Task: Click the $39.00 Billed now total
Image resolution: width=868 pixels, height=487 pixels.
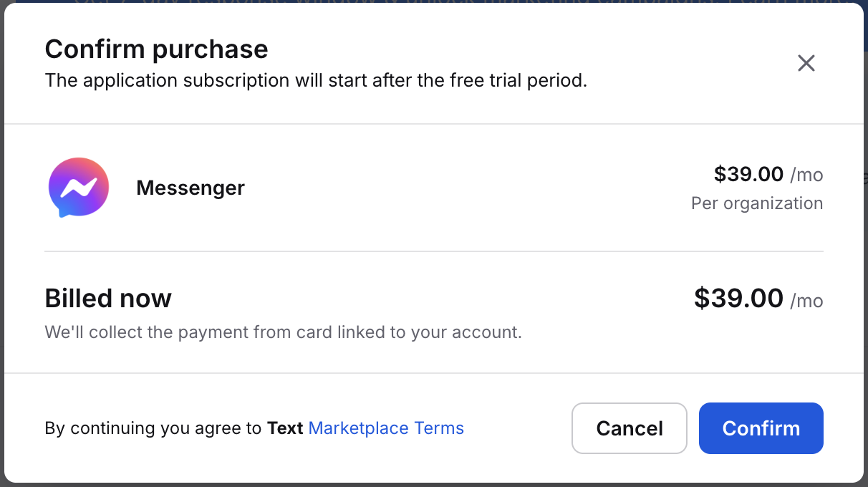Action: [x=738, y=298]
